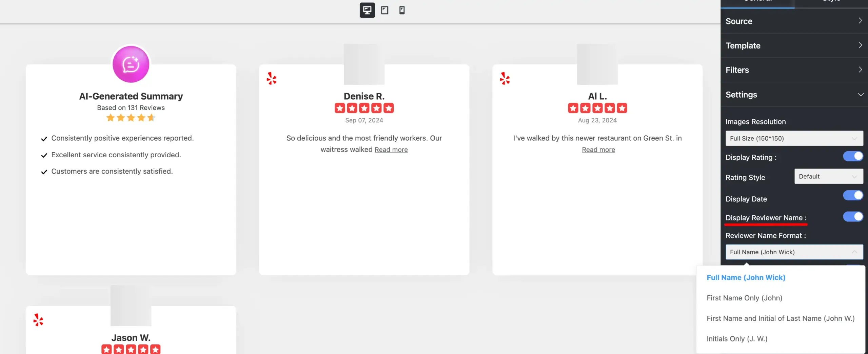Select Initials Only (J. W.) option
The image size is (868, 354).
point(737,339)
